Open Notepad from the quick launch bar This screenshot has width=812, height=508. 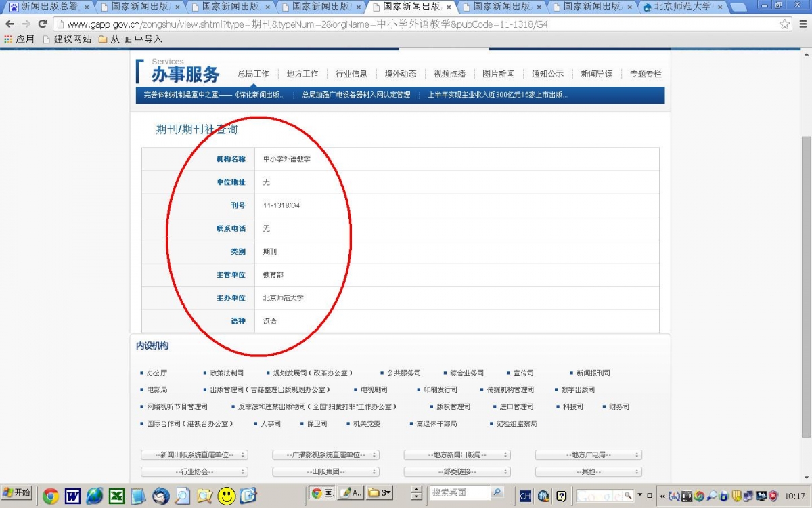[x=138, y=496]
